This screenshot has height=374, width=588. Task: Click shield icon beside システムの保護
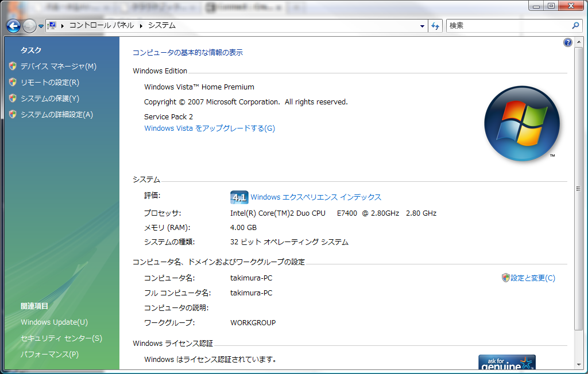13,98
